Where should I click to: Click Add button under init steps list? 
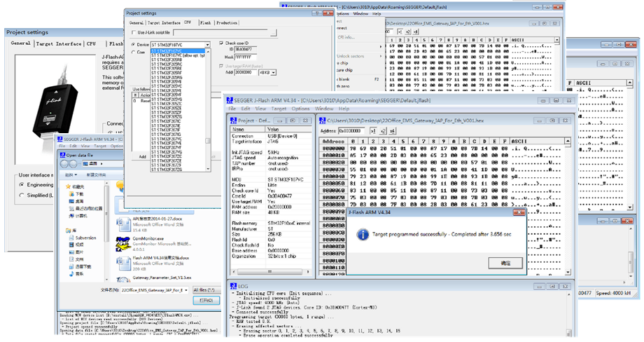[142, 156]
